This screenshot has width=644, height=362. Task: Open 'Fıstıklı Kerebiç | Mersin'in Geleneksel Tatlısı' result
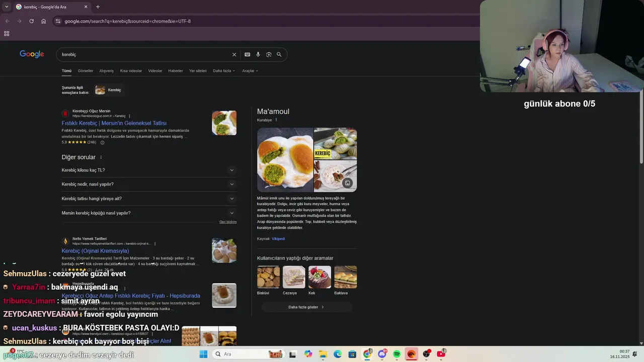point(114,123)
